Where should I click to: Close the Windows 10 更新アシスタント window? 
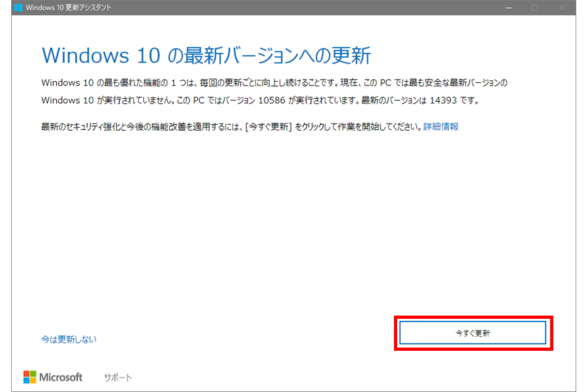pos(562,7)
